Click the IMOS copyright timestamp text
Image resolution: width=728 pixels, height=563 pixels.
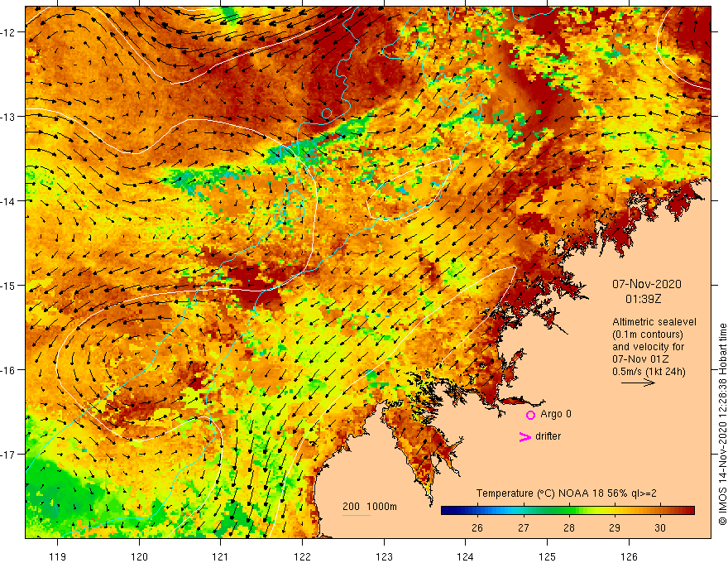(722, 425)
